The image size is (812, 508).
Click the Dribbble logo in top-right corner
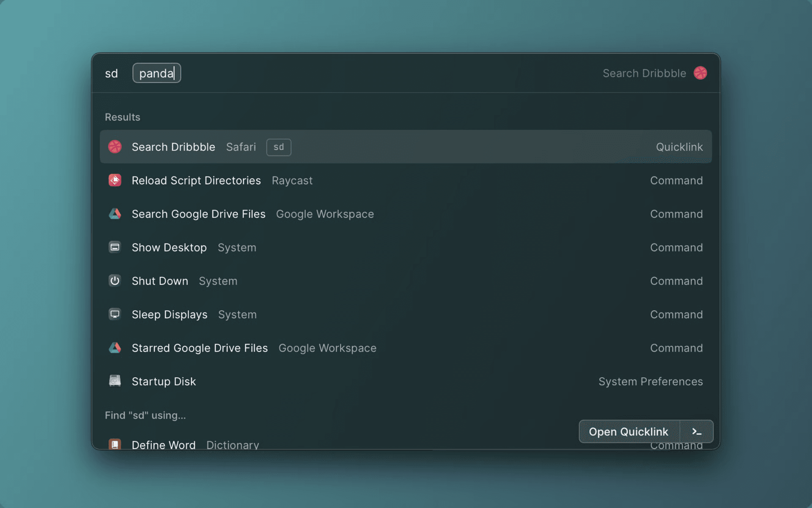701,73
